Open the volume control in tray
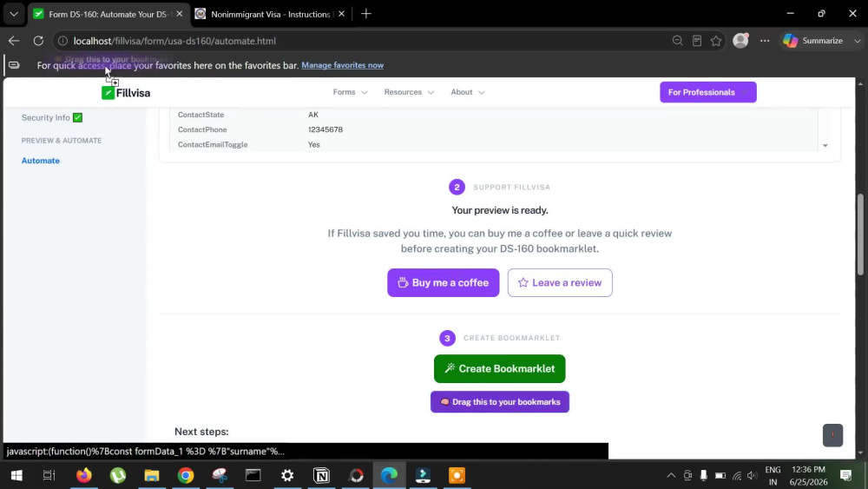Viewport: 868px width, 489px height. 753,475
